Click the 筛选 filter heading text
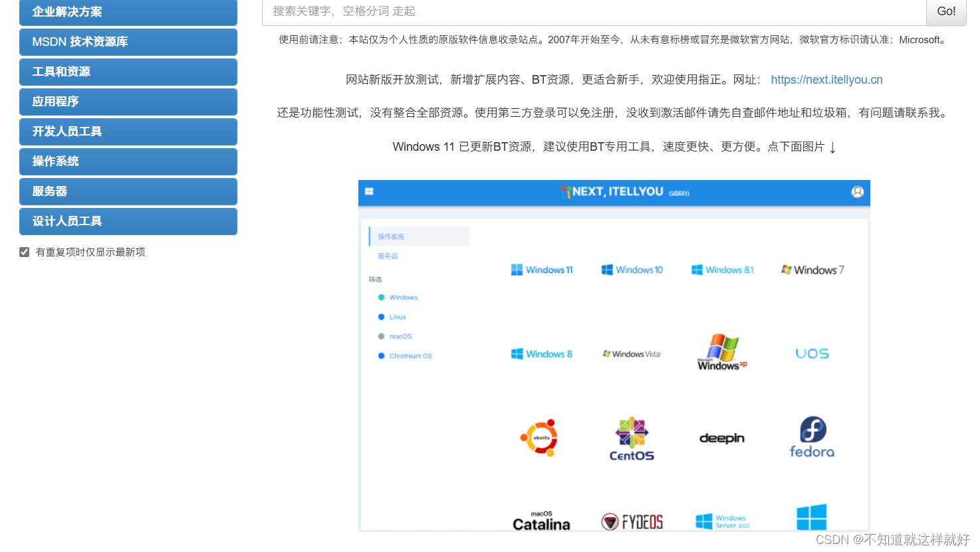Image resolution: width=980 pixels, height=552 pixels. 376,279
